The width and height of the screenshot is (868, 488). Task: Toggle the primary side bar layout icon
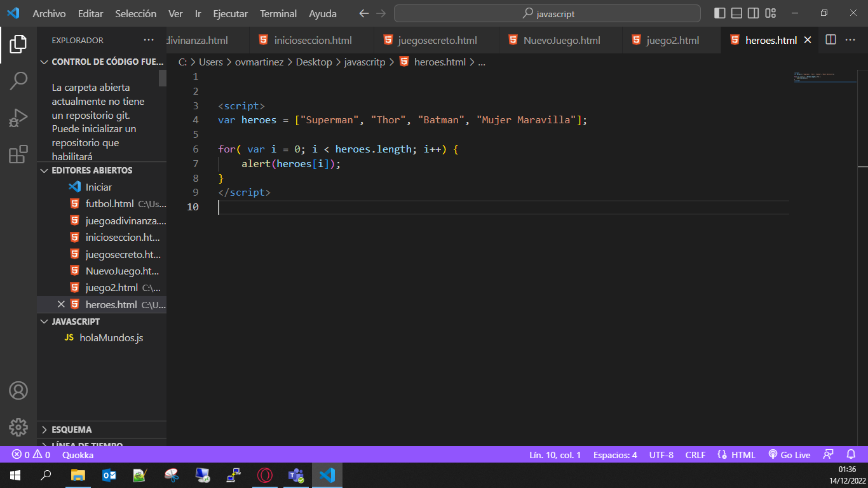[x=720, y=13]
